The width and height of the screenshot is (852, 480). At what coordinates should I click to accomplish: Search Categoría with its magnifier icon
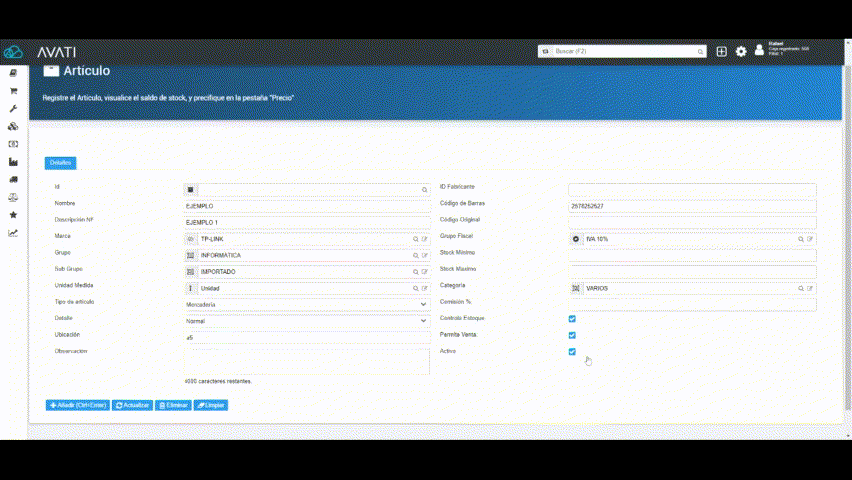point(801,289)
